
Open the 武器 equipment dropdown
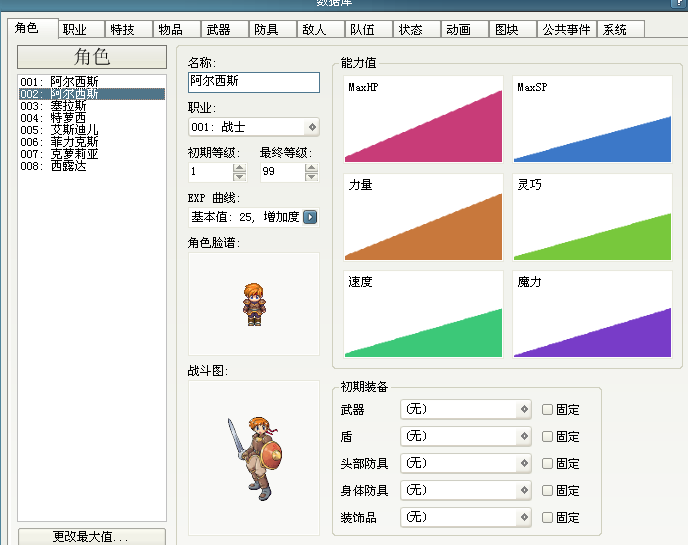[466, 409]
